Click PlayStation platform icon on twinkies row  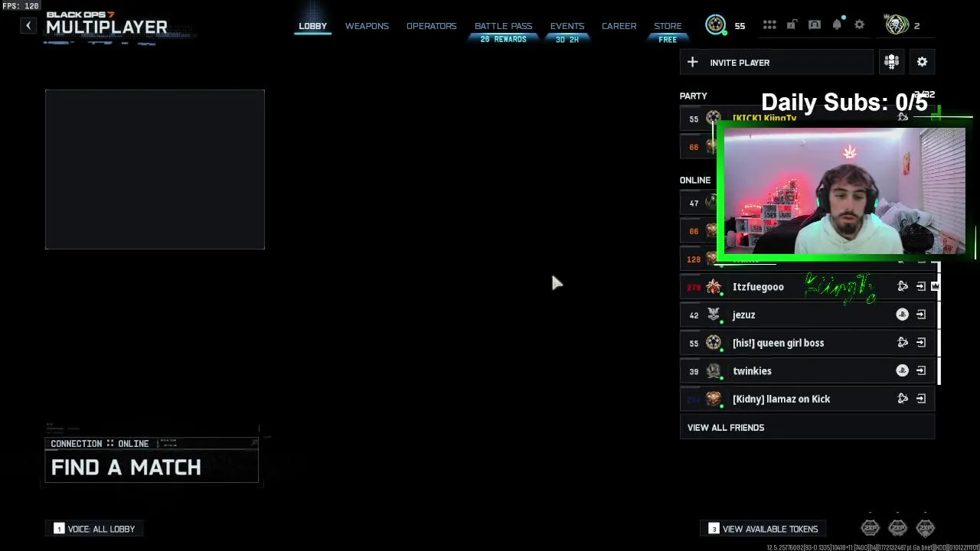pyautogui.click(x=903, y=370)
